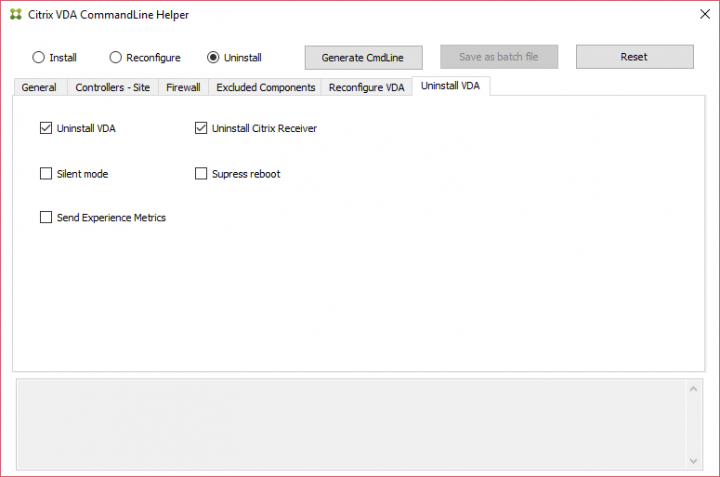Select the Uninstall VDA tab

[450, 86]
